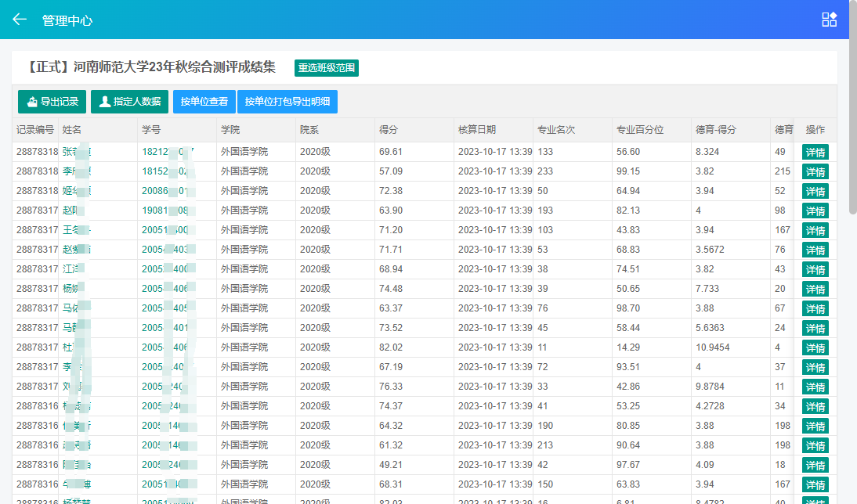
Task: Open 详情 for the row scoring 63.37
Action: pos(815,309)
